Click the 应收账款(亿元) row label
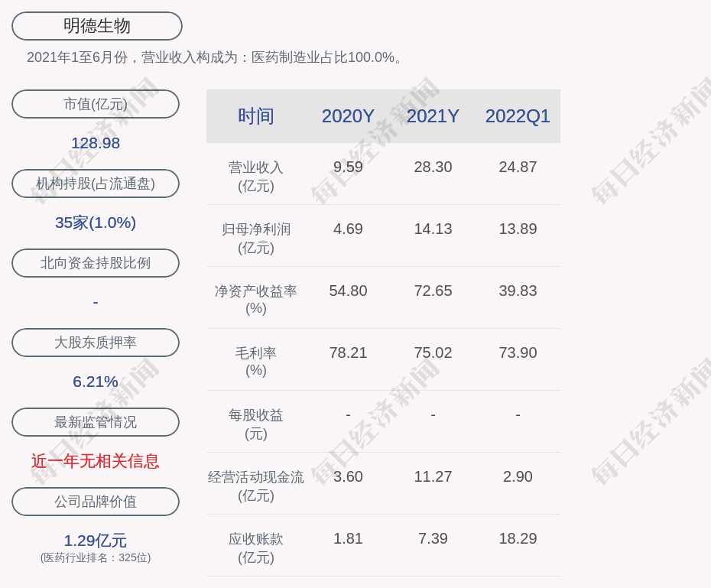Screen dimensions: 711x588 256,548
